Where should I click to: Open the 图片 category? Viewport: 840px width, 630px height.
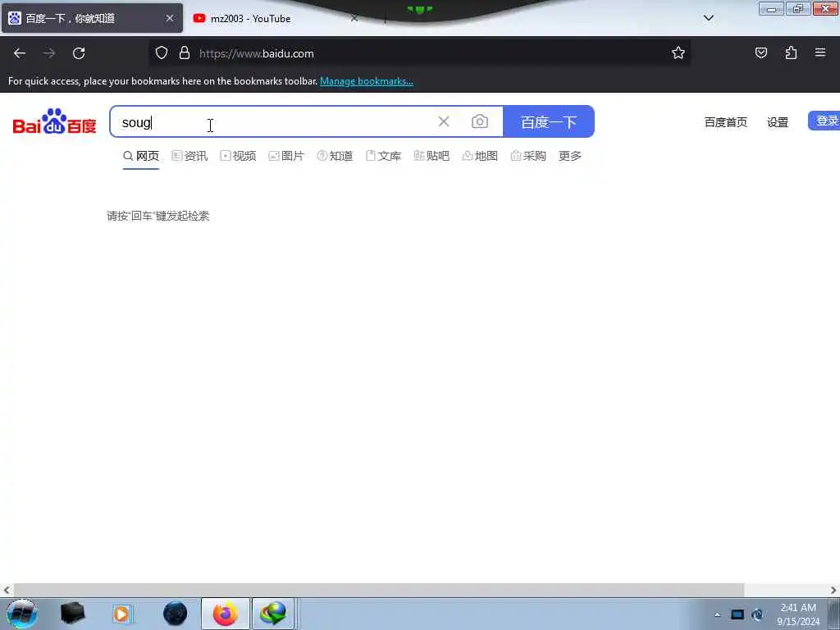(x=286, y=156)
